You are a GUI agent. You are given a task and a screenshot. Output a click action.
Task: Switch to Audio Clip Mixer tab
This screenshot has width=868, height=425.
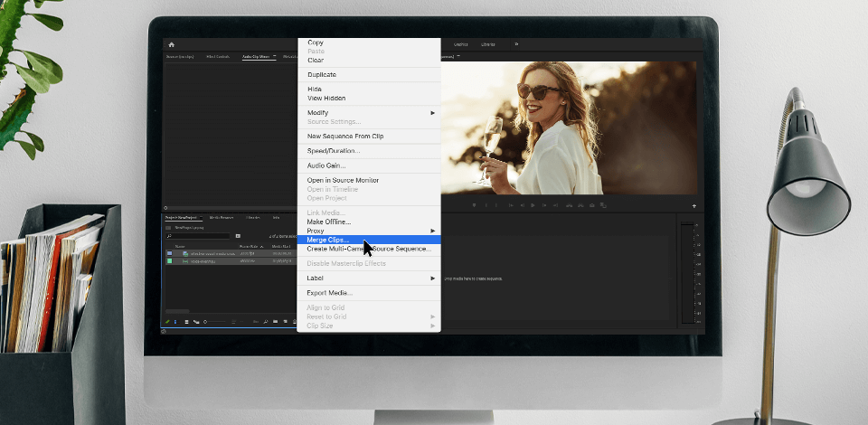tap(256, 57)
